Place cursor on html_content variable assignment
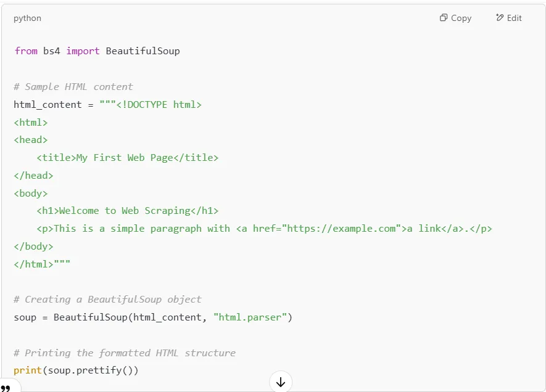The height and width of the screenshot is (392, 546). (48, 105)
